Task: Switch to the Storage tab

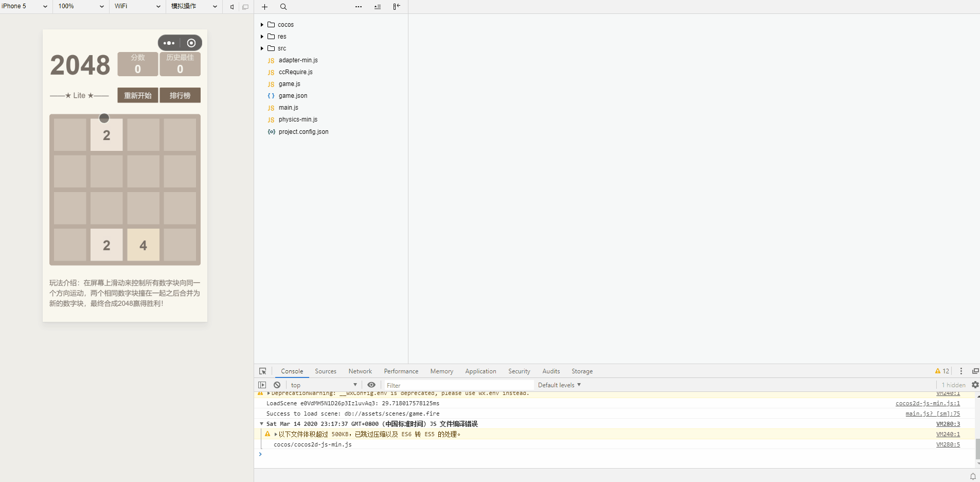Action: (582, 371)
